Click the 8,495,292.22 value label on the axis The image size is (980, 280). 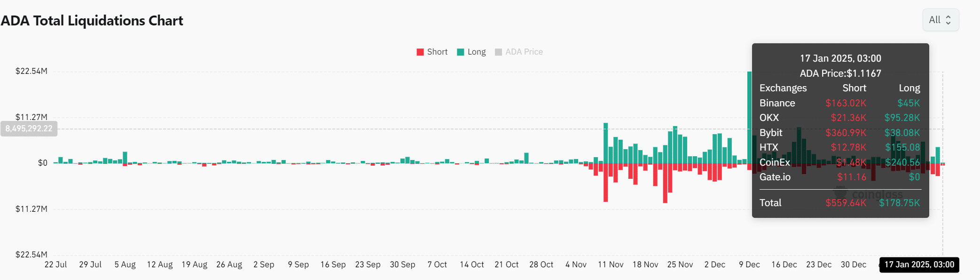[x=29, y=128]
